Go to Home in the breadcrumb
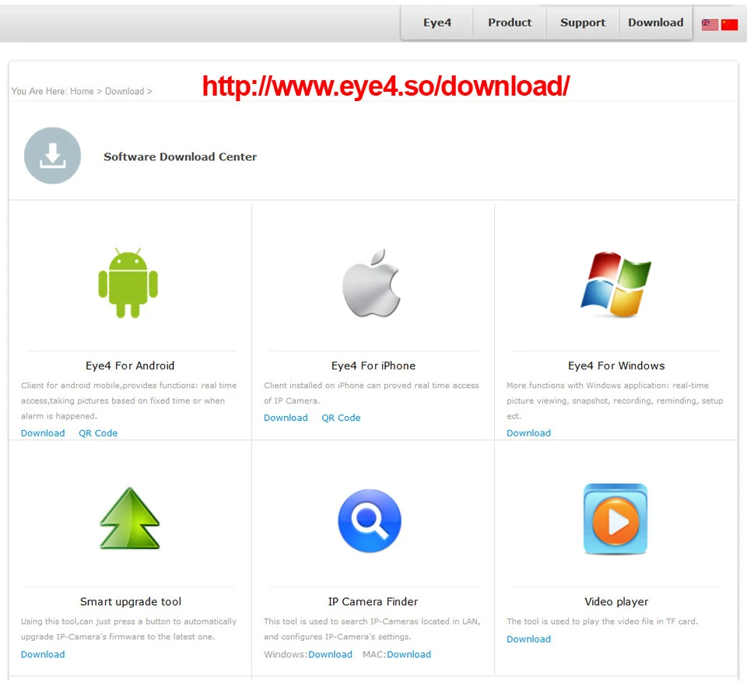The image size is (747, 700). tap(82, 91)
